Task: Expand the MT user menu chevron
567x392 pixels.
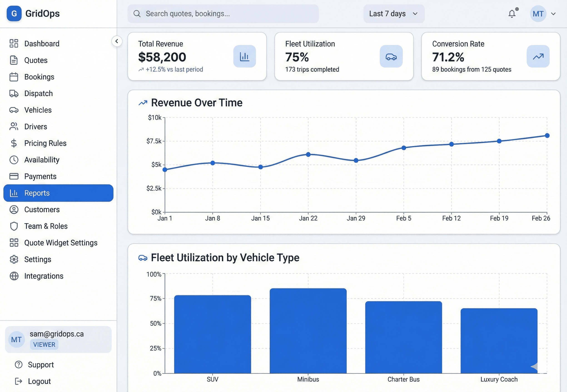Action: (x=553, y=14)
